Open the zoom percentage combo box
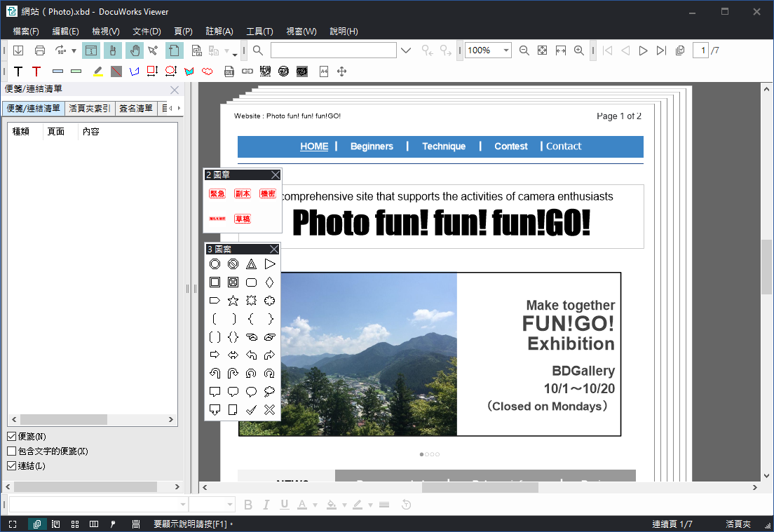The width and height of the screenshot is (774, 532). 489,50
